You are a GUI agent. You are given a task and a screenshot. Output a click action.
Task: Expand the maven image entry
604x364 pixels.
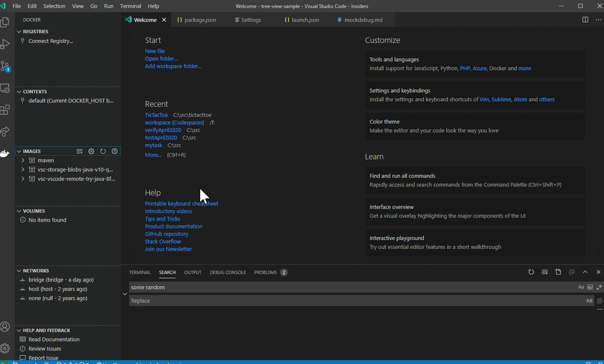click(23, 160)
